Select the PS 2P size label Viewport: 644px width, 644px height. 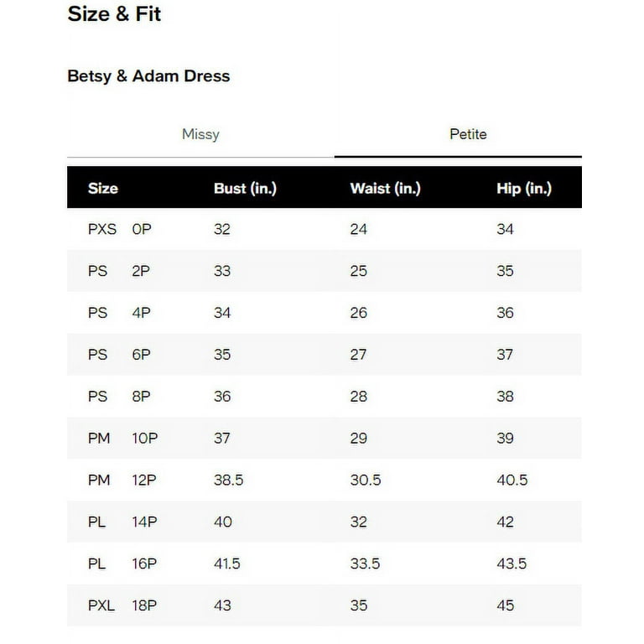pos(119,271)
